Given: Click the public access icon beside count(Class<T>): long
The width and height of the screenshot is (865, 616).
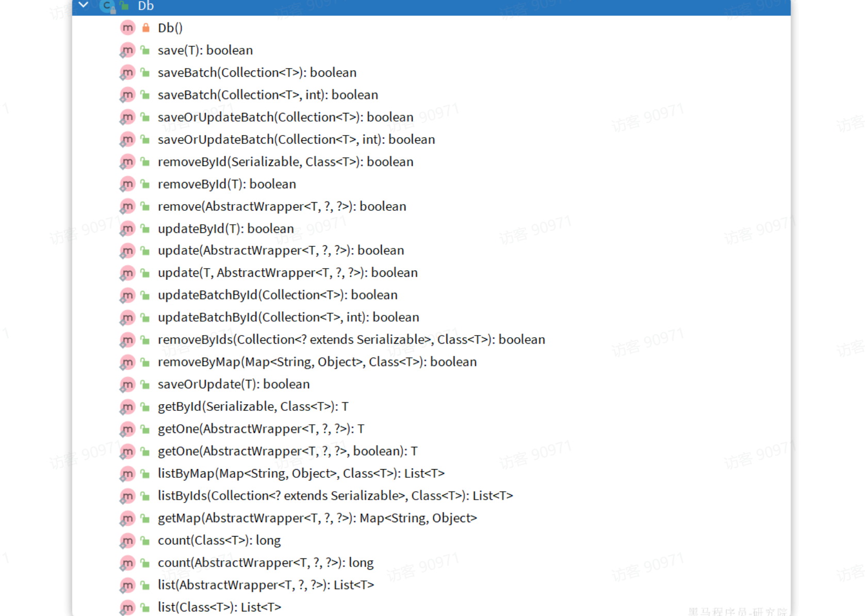Looking at the screenshot, I should pyautogui.click(x=145, y=540).
